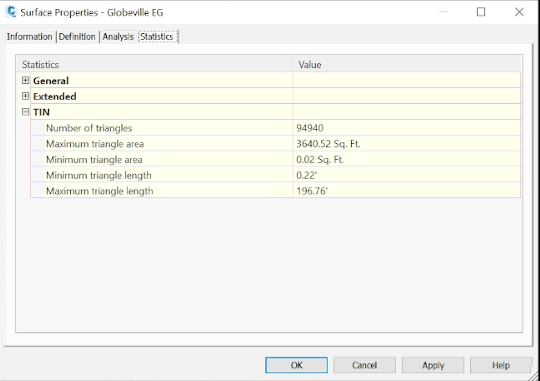540x381 pixels.
Task: Expand the General statistics group
Action: tap(25, 80)
